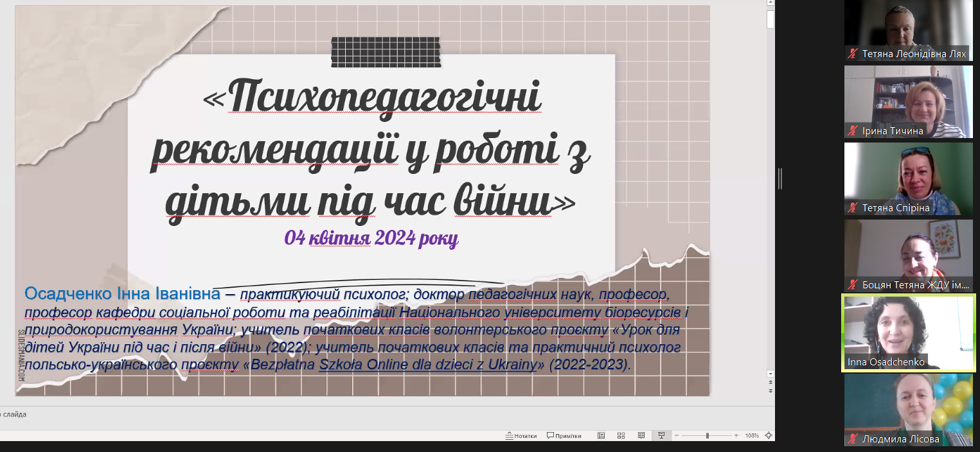Fit slide to current window icon

769,435
